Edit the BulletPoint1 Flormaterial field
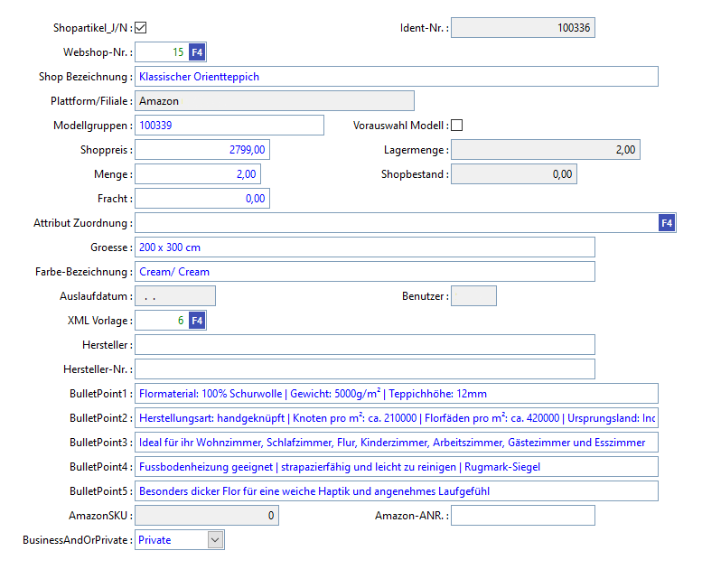 (397, 394)
